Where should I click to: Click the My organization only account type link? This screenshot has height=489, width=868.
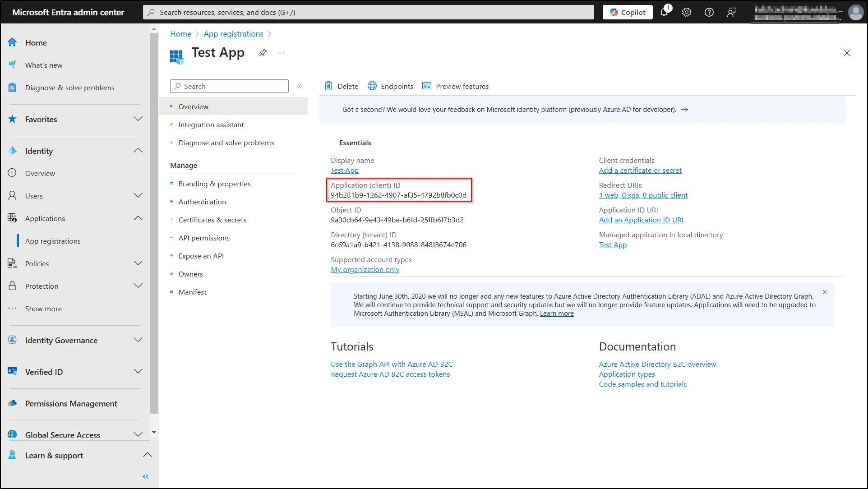(365, 270)
